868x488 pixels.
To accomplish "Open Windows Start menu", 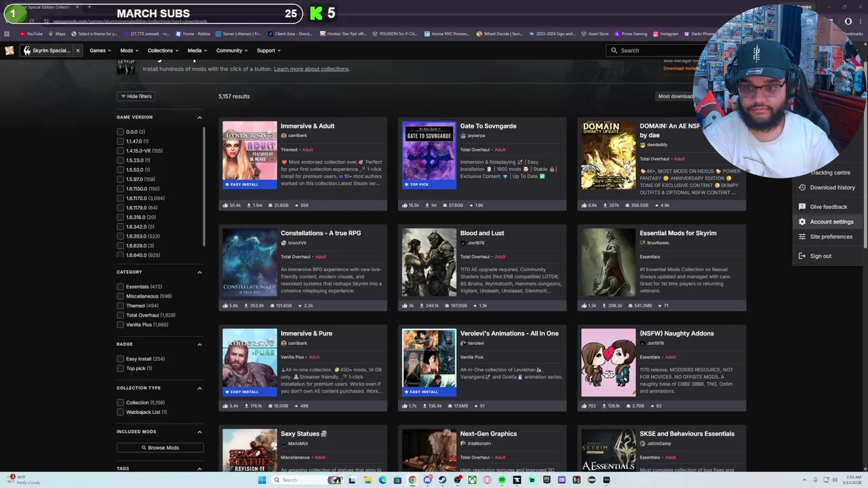I will (x=262, y=480).
